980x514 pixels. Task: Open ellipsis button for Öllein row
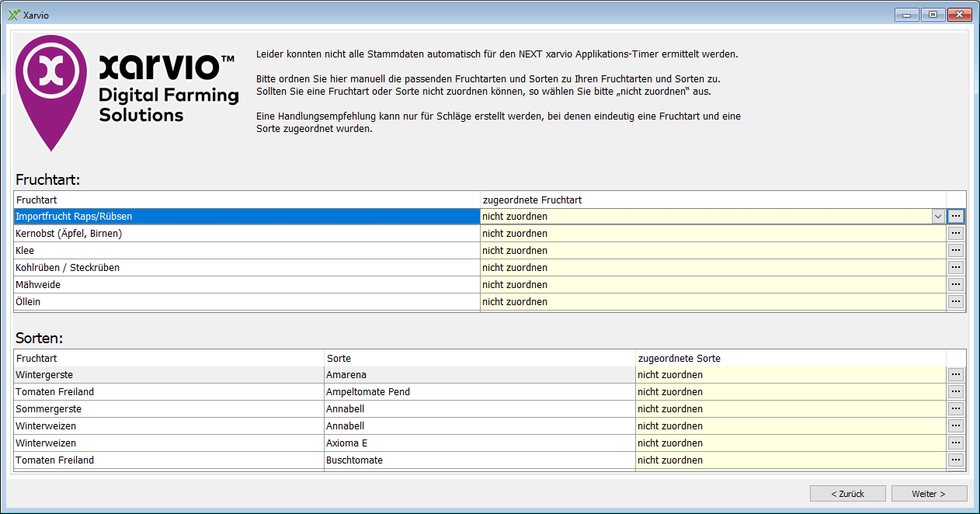tap(956, 301)
